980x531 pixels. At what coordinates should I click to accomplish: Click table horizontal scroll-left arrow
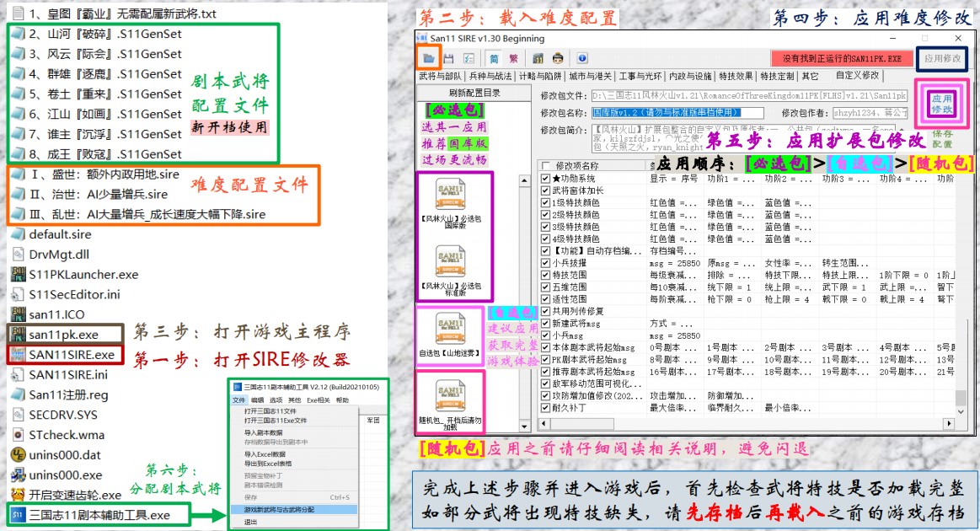point(544,423)
